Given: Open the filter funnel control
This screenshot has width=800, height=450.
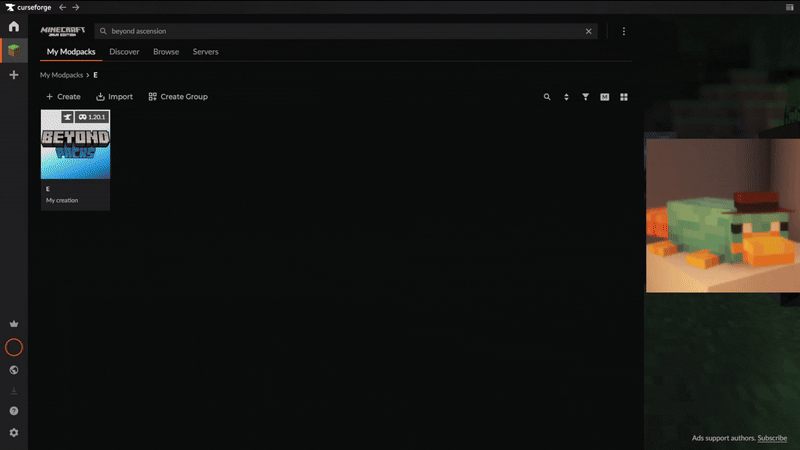Looking at the screenshot, I should pos(585,96).
